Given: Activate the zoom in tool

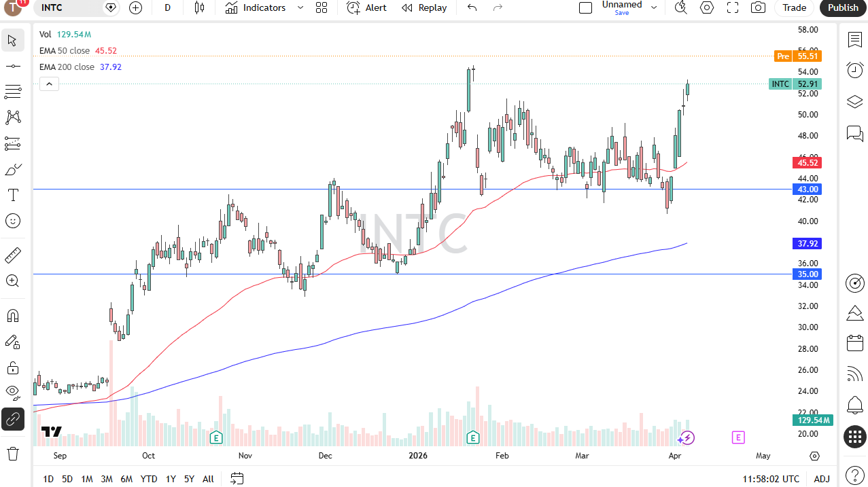Looking at the screenshot, I should (13, 281).
